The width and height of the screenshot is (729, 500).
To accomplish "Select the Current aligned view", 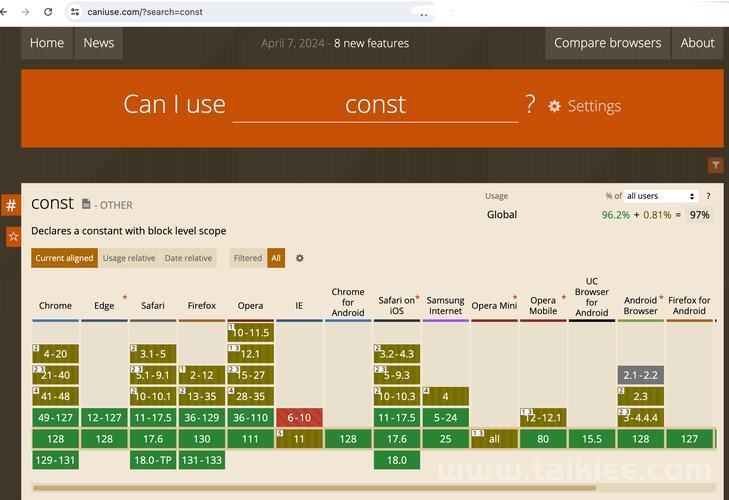I will (64, 258).
